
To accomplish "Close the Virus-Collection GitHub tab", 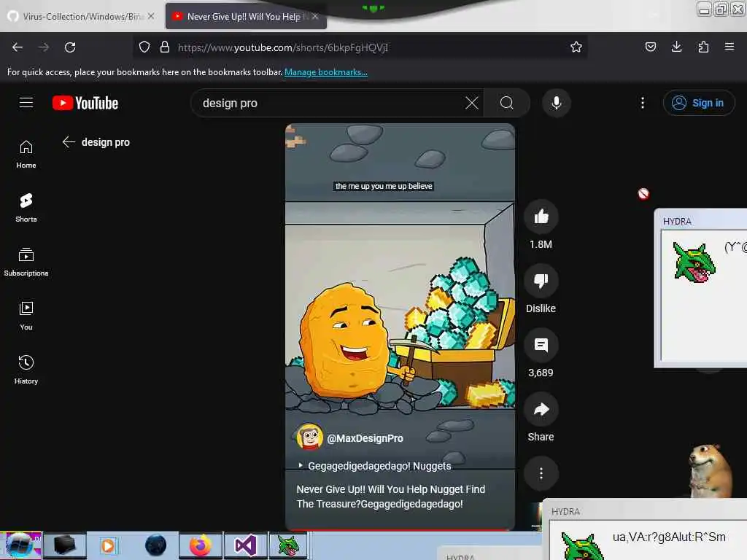I will click(x=151, y=16).
